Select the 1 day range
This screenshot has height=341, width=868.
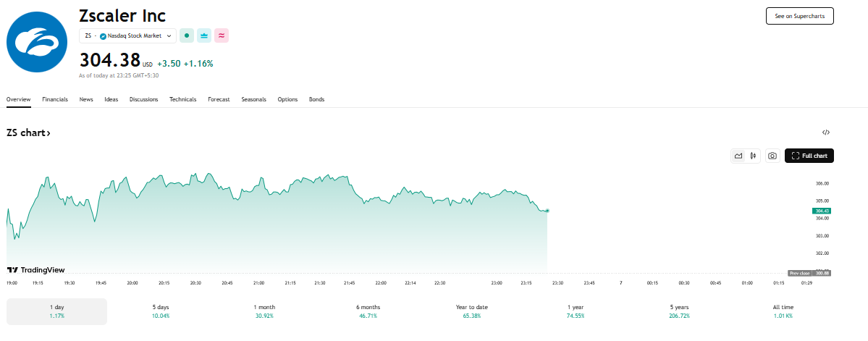(x=57, y=311)
